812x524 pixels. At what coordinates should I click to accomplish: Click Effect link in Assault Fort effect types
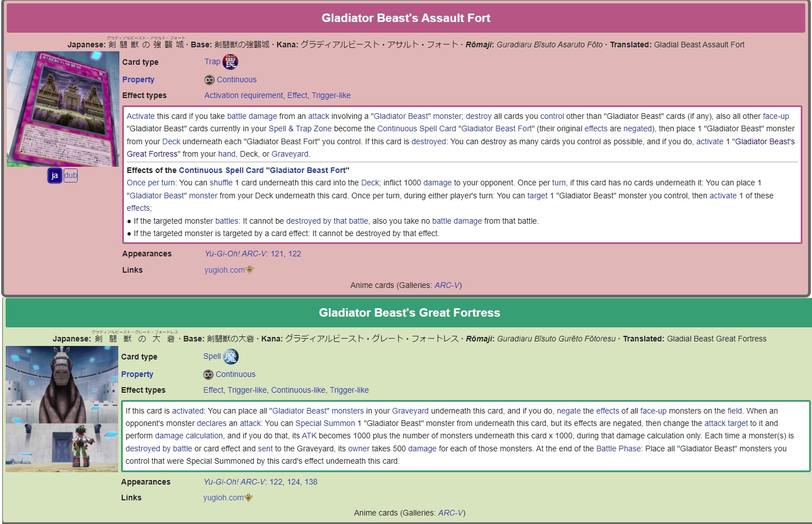(x=297, y=96)
